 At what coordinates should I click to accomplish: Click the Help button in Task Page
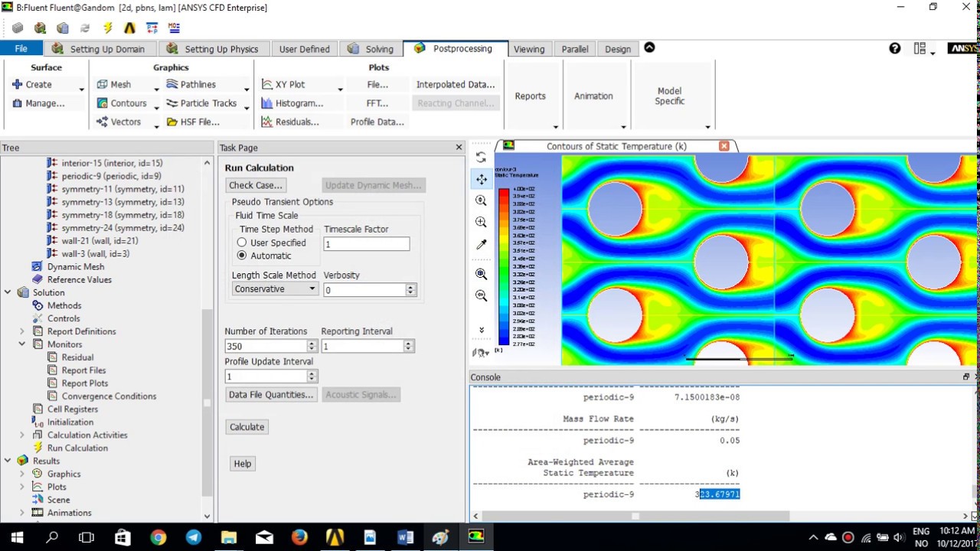tap(243, 464)
